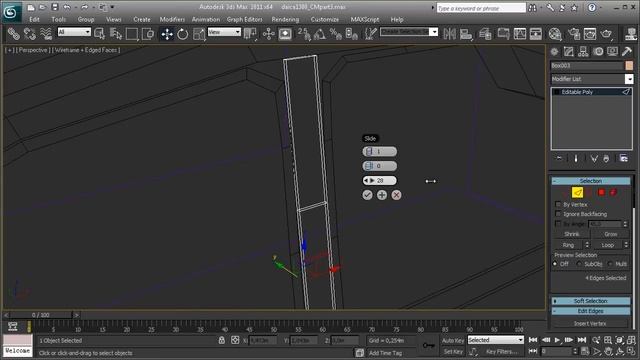The image size is (640, 360).
Task: Click the Render teapot icon
Action: [607, 34]
